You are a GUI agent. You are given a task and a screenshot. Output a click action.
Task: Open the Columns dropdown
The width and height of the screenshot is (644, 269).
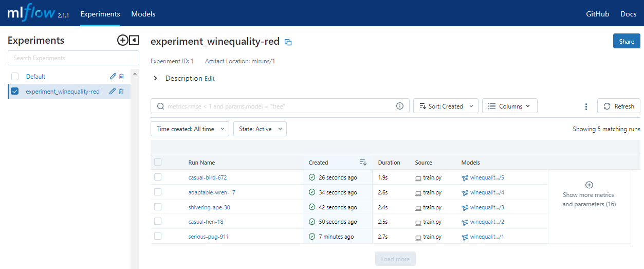coord(509,106)
